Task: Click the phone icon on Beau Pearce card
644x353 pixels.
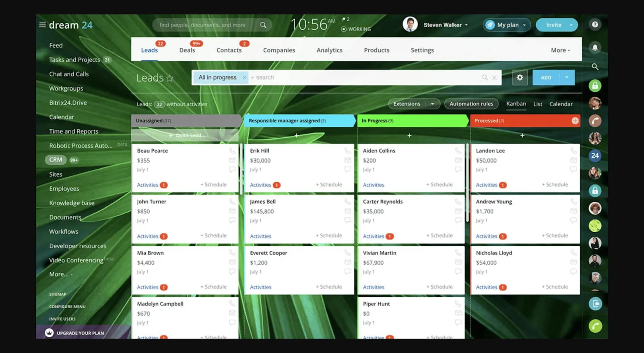Action: (232, 151)
